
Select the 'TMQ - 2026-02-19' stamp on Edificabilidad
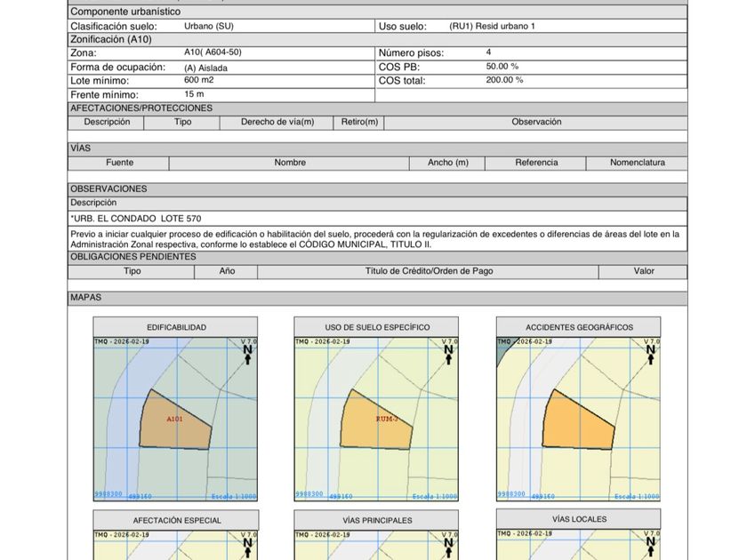122,341
